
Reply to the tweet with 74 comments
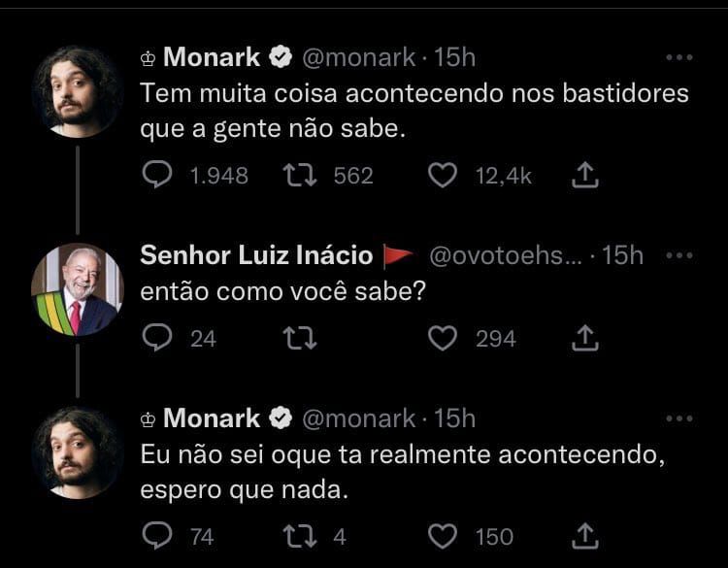click(x=157, y=536)
